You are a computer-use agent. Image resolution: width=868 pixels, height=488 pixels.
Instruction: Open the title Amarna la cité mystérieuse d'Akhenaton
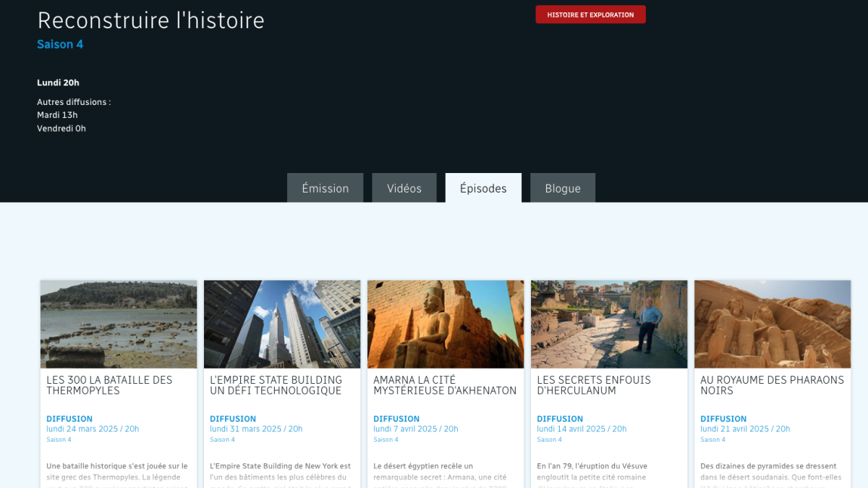point(445,385)
